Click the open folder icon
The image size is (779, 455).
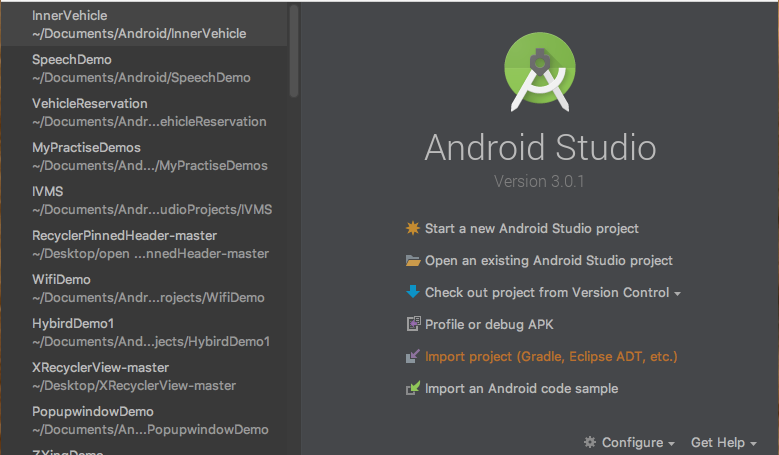(412, 260)
